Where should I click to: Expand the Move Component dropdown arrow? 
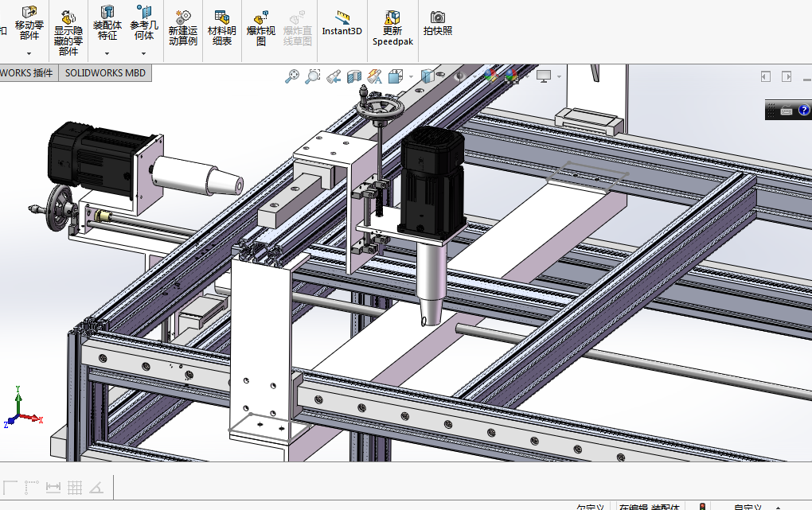tap(29, 54)
